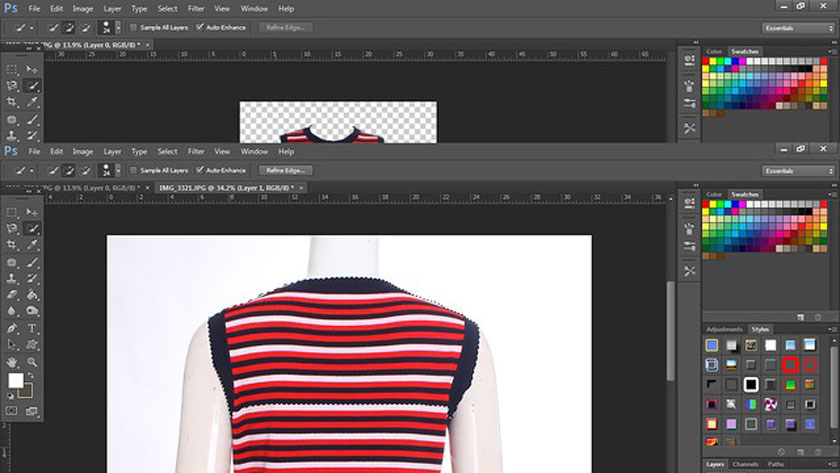Select History Brush tool in front window

[32, 279]
